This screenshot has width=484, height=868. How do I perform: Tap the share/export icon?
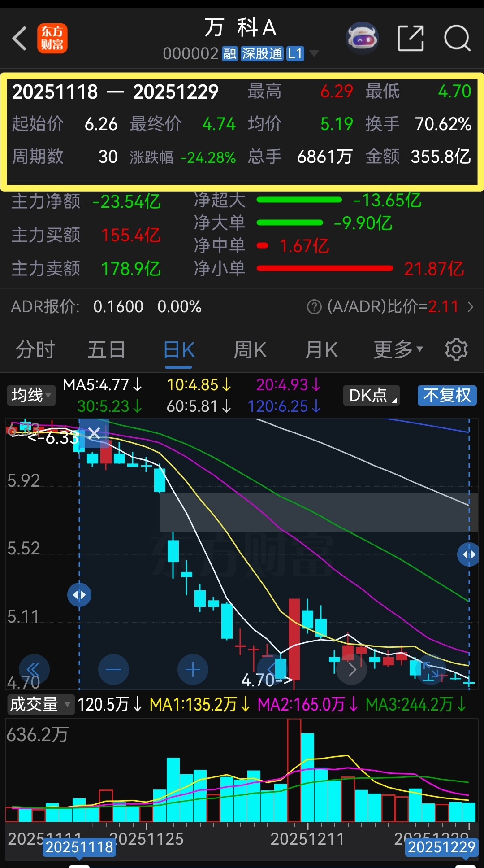pyautogui.click(x=411, y=39)
